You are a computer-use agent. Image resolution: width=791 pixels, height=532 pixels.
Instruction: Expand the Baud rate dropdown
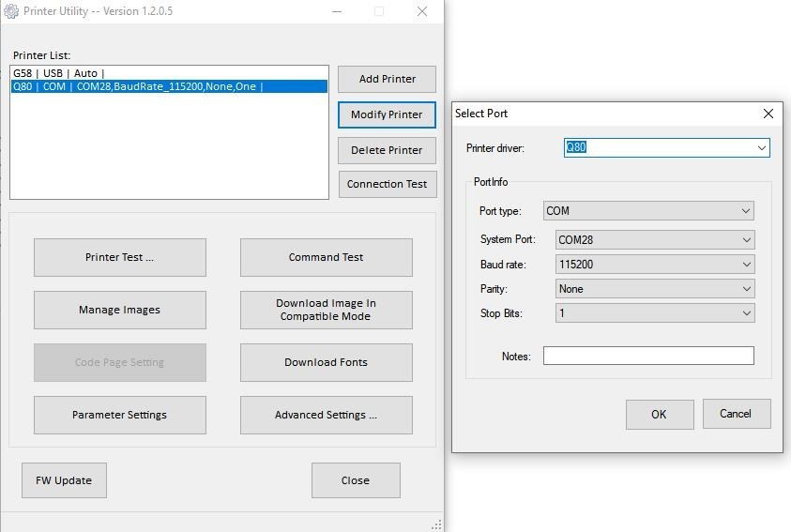746,265
